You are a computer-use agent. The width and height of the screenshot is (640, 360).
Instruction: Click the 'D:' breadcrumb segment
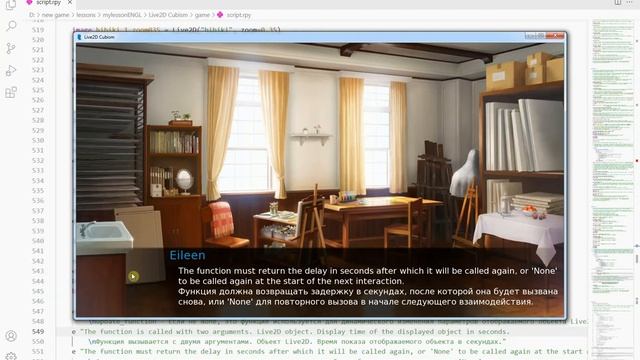pos(32,15)
